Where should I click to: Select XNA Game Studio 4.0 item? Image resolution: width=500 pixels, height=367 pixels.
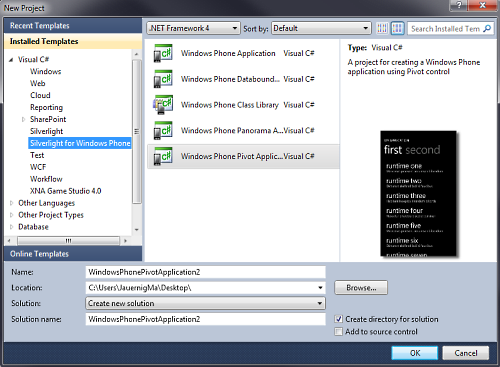[x=66, y=191]
